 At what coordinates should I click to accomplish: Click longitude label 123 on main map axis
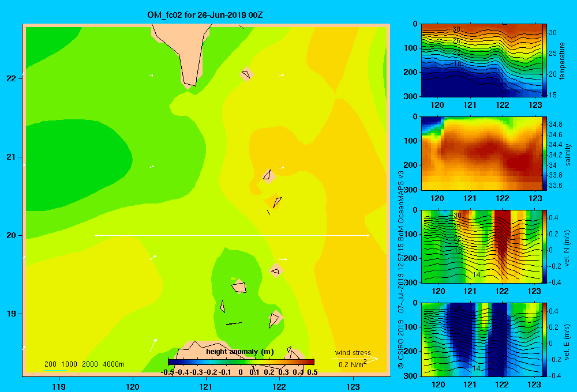pos(353,386)
